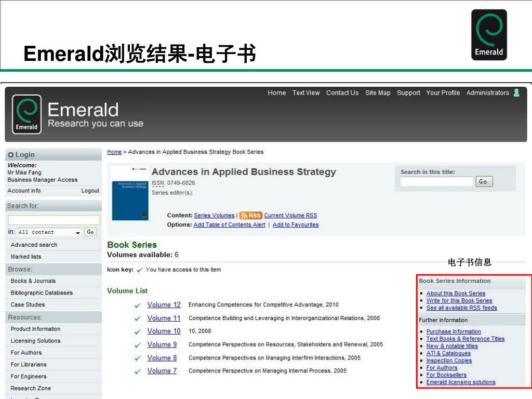Switch to Text View

306,92
